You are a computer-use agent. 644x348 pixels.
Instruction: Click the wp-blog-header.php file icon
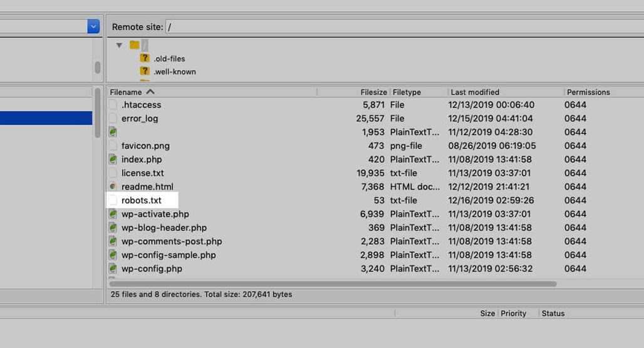coord(113,227)
